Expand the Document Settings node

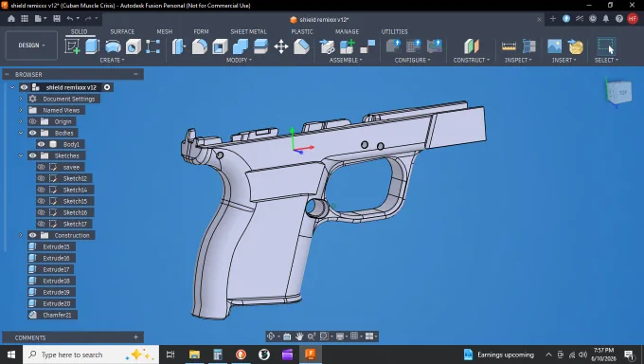[x=21, y=99]
